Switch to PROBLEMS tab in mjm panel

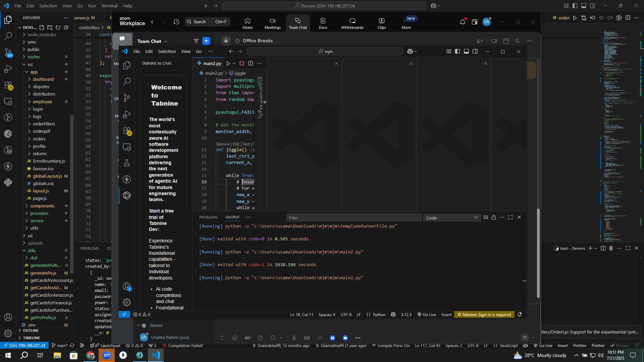point(208,218)
